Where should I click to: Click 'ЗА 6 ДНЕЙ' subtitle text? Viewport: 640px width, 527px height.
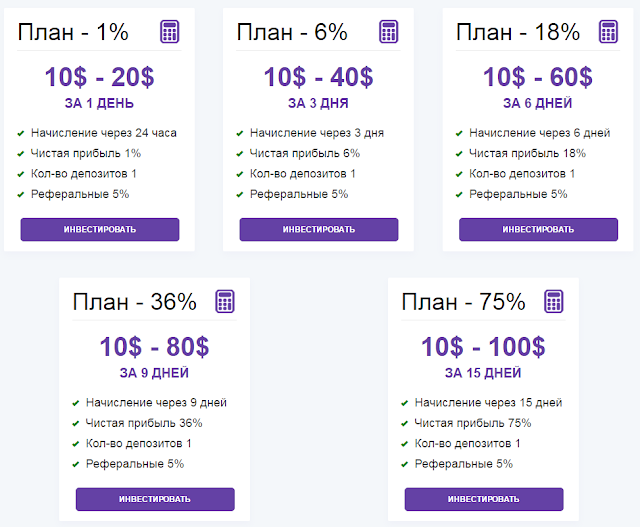538,103
